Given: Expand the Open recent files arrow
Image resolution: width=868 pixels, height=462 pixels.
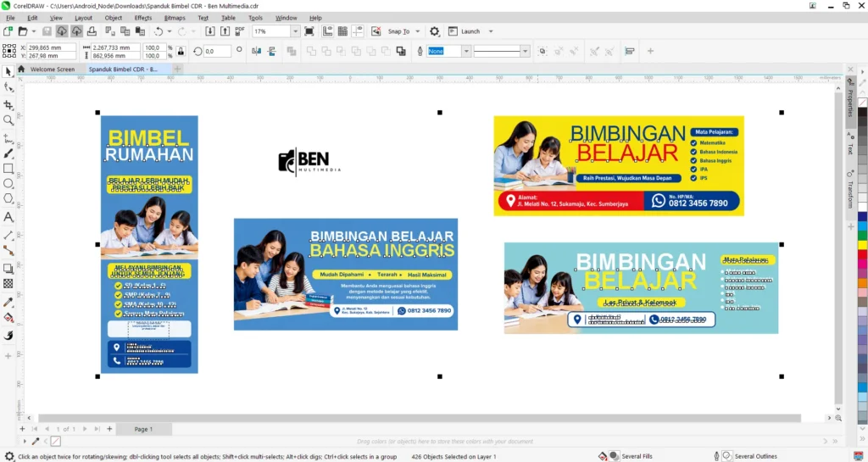Looking at the screenshot, I should [x=33, y=31].
